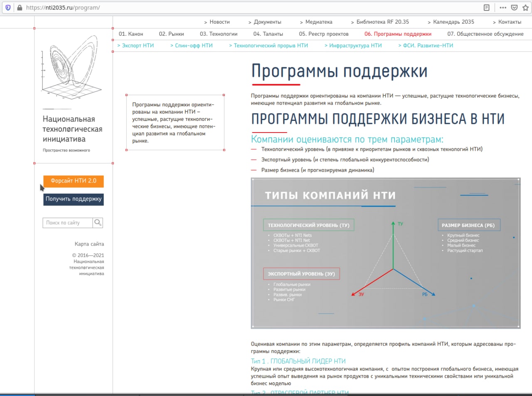Select the '03. Технологии' menu item
Viewport: 532px width, 396px height.
coord(219,34)
